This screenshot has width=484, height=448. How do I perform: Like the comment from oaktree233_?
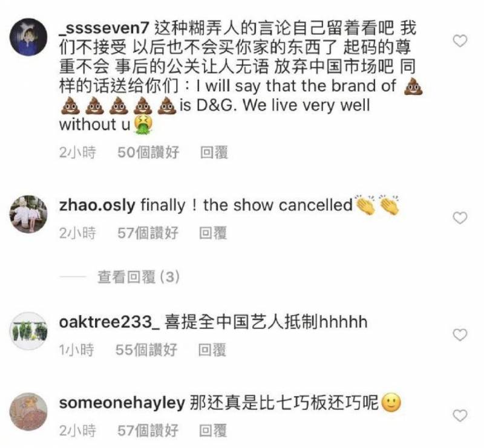pos(460,335)
